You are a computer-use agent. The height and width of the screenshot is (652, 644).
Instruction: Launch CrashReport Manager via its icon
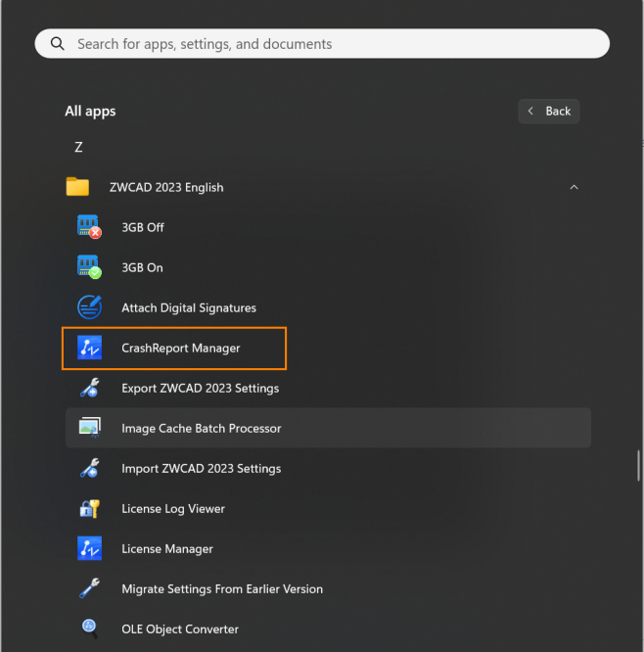click(x=89, y=348)
